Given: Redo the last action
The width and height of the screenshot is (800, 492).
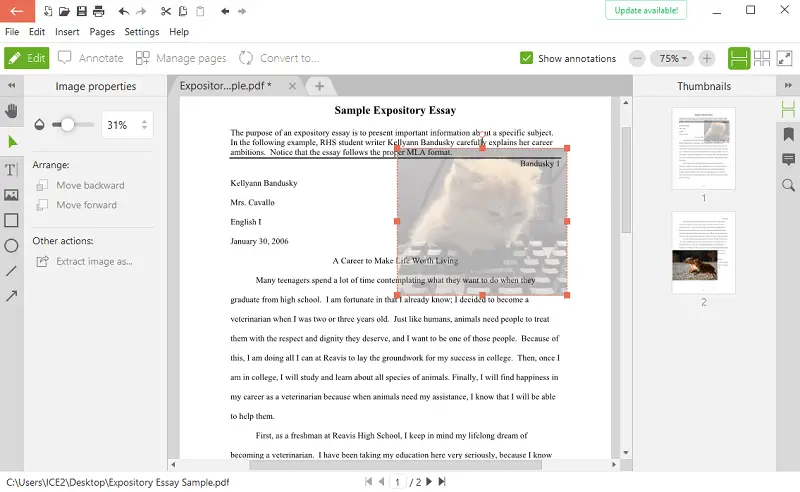Looking at the screenshot, I should tap(141, 11).
